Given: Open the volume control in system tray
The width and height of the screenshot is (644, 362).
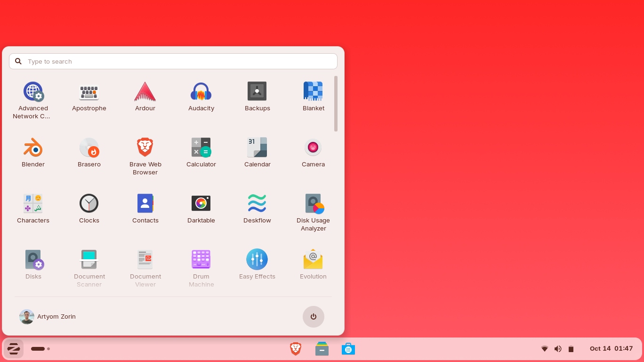Looking at the screenshot, I should coord(558,349).
